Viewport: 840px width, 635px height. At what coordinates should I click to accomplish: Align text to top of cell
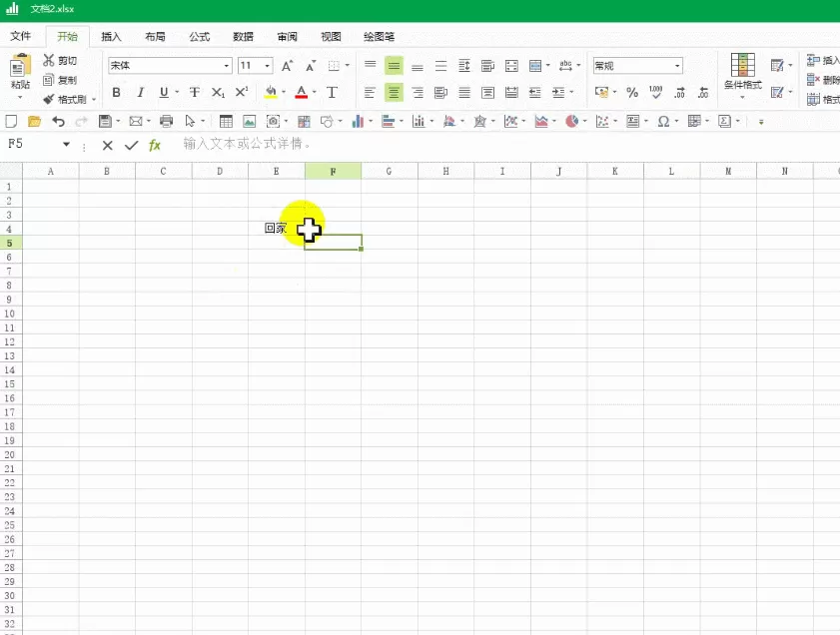(x=370, y=66)
